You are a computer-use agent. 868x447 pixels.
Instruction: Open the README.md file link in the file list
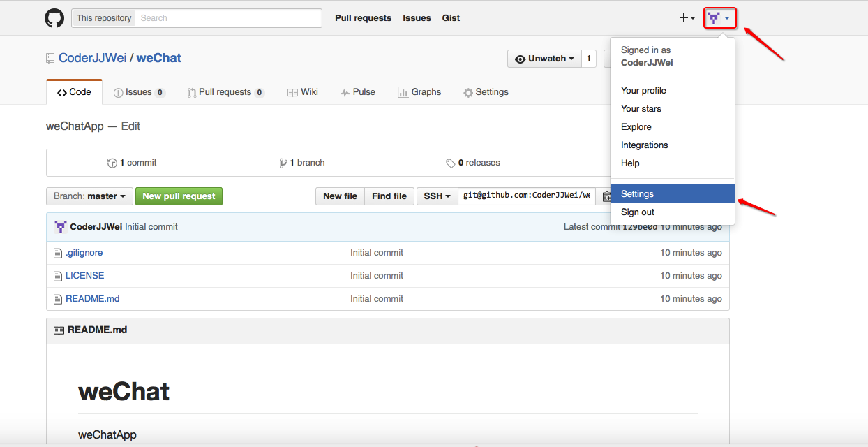93,299
